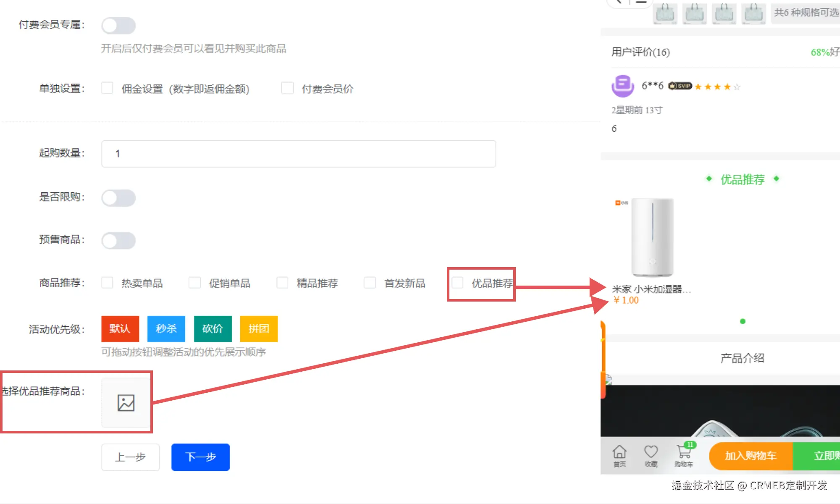Click the star rating of the review

pos(717,87)
